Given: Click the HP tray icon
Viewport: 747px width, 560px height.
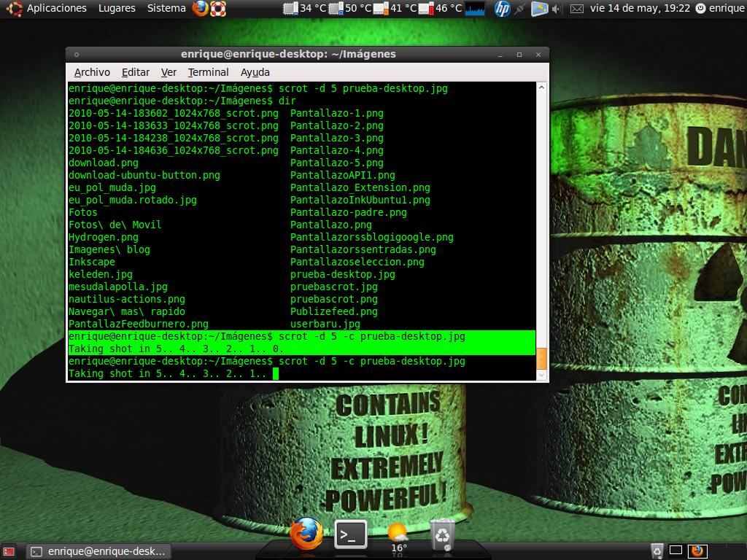Looking at the screenshot, I should coord(502,8).
